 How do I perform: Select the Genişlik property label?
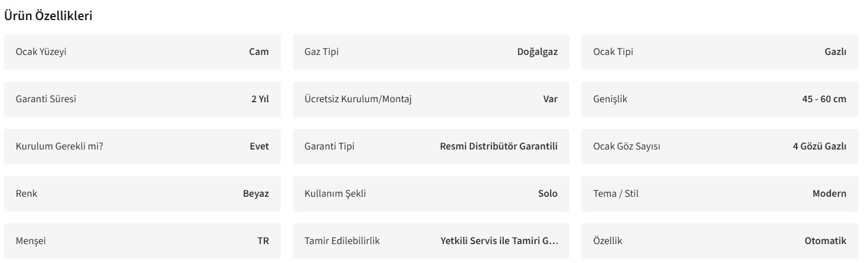pyautogui.click(x=610, y=99)
